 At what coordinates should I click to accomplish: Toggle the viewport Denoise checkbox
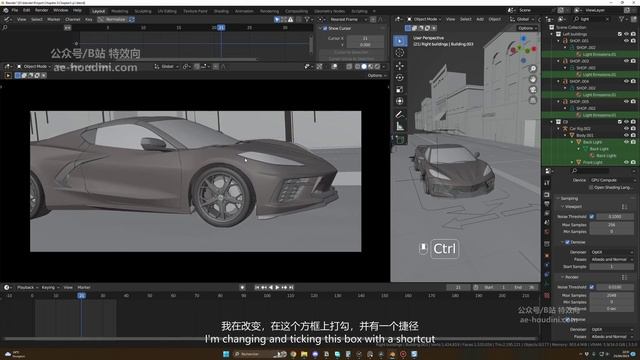[x=567, y=242]
